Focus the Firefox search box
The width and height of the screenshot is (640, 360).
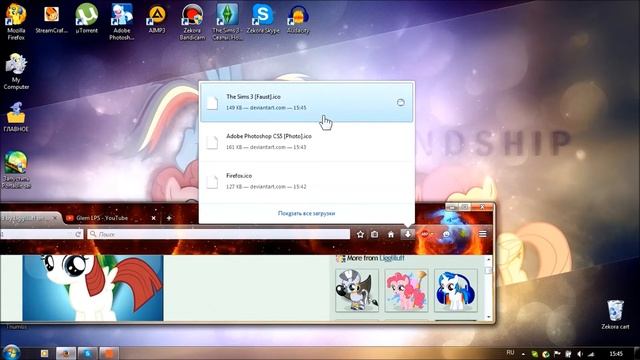coord(218,234)
